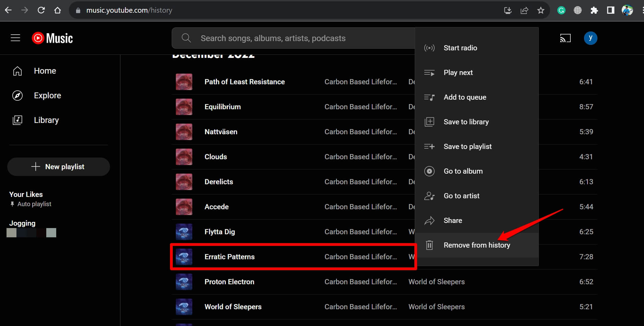Click the Start radio icon
644x326 pixels.
click(x=430, y=48)
